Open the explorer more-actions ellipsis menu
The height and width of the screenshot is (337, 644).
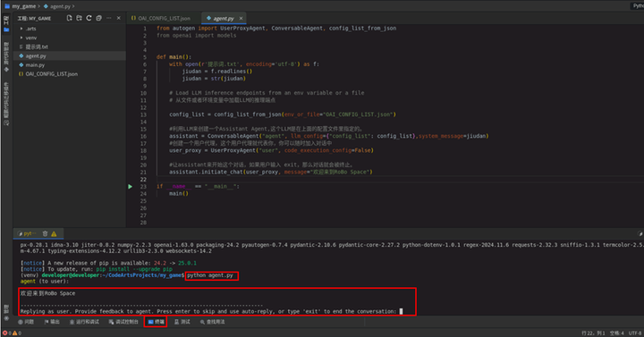tap(109, 18)
